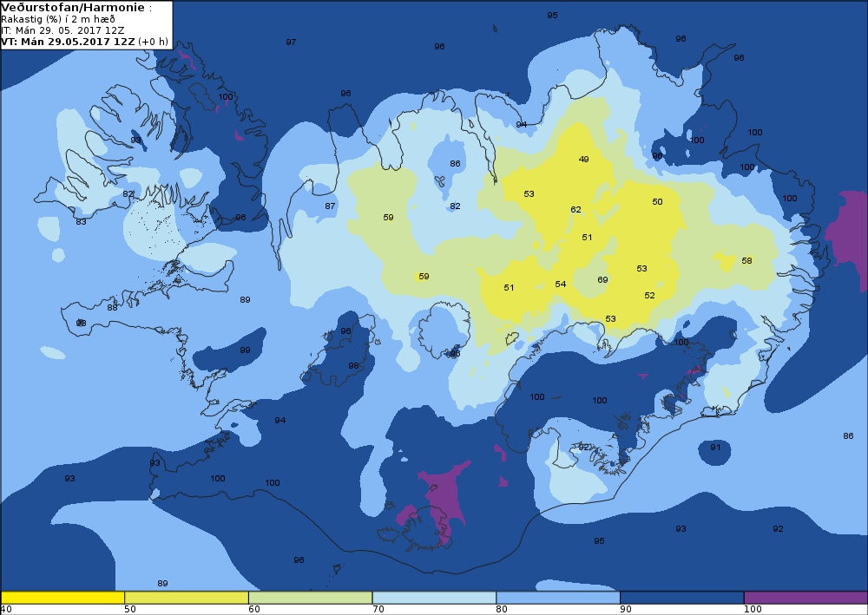Click the '(+0 h)' forecast offset text
This screenshot has height=615, width=868.
(152, 42)
